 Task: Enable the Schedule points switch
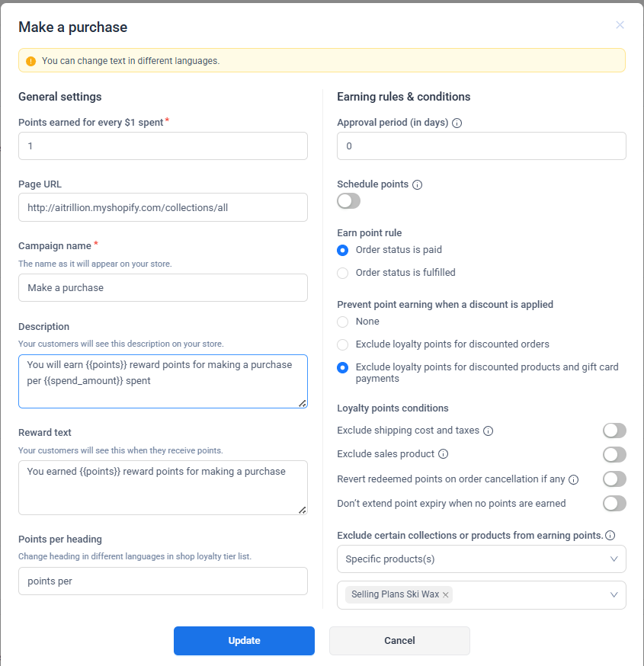348,201
